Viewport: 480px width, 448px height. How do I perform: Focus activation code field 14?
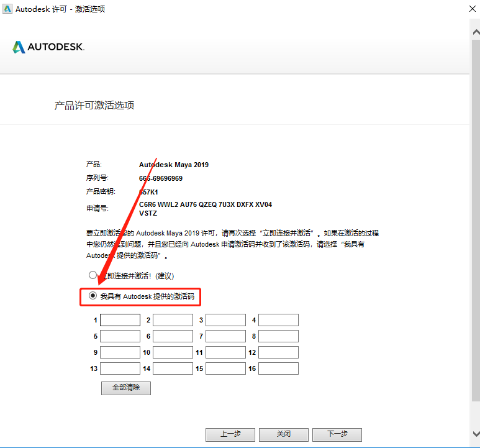pyautogui.click(x=173, y=368)
